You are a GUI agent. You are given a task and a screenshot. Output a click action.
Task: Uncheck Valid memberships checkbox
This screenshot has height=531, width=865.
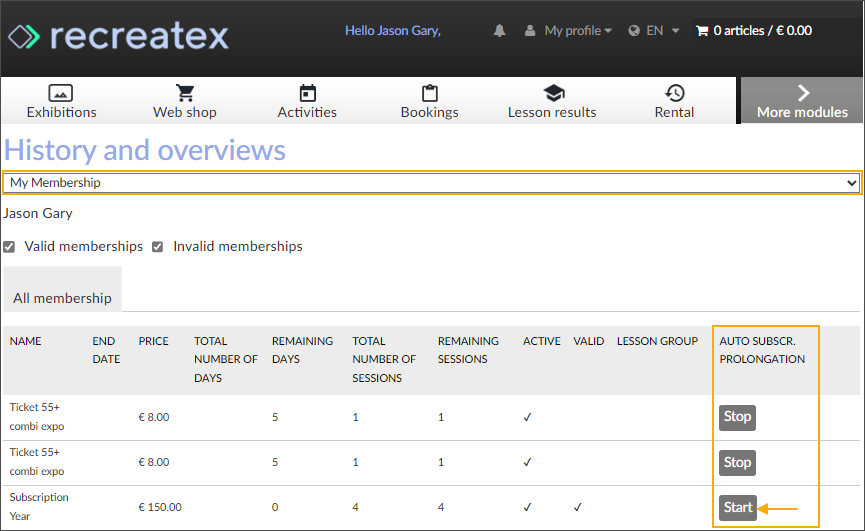click(x=9, y=247)
